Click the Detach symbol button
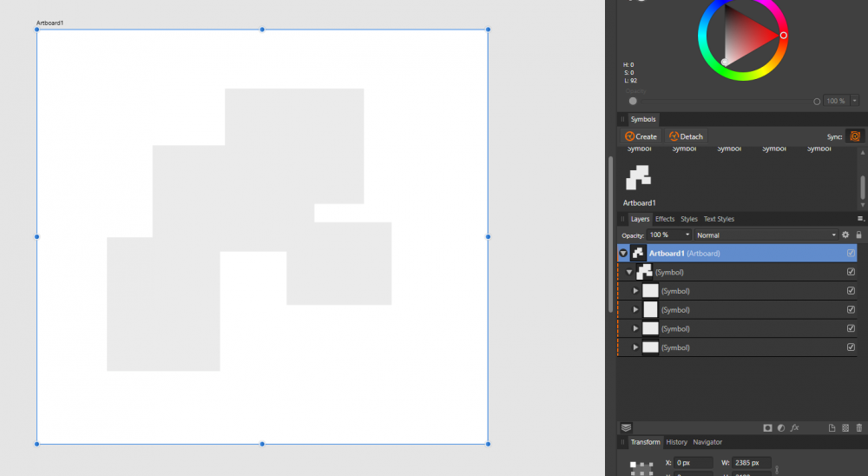 tap(686, 136)
